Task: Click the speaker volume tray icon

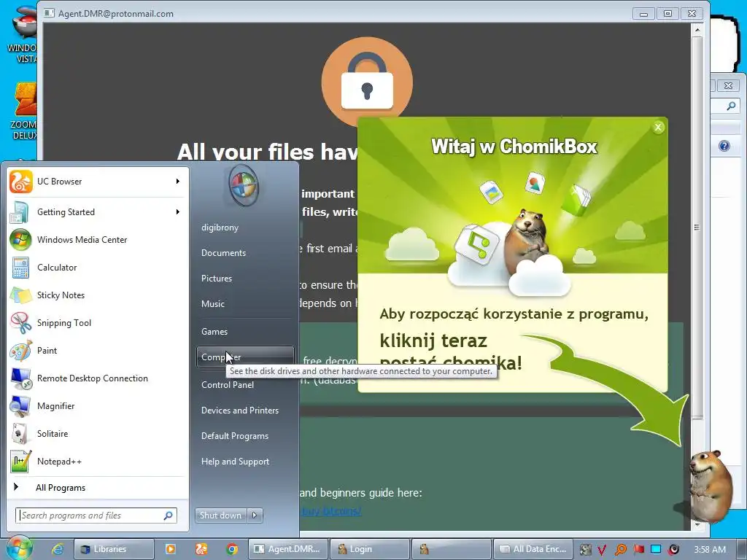Action: tap(673, 550)
